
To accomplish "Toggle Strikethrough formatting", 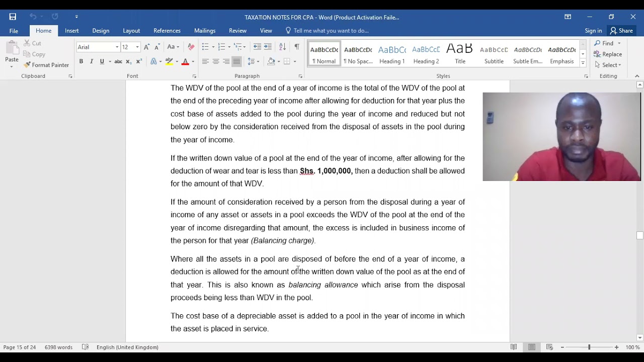I will (118, 61).
